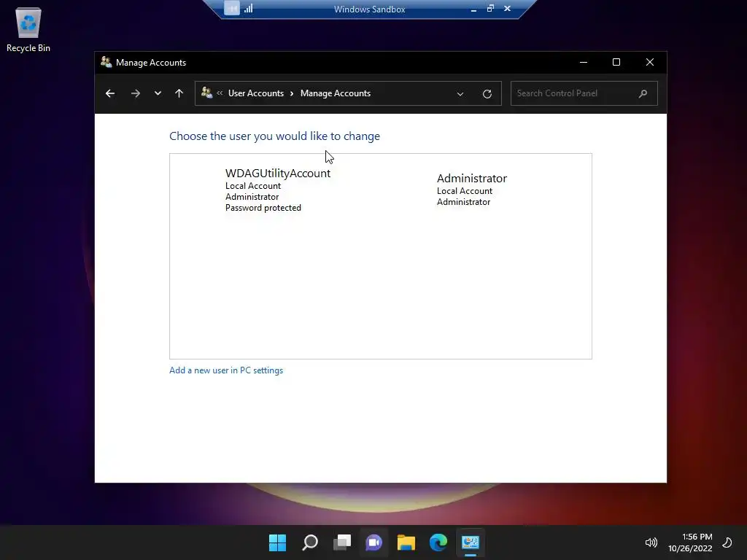Open the Recycle Bin desktop icon
The image size is (747, 560).
point(28,29)
